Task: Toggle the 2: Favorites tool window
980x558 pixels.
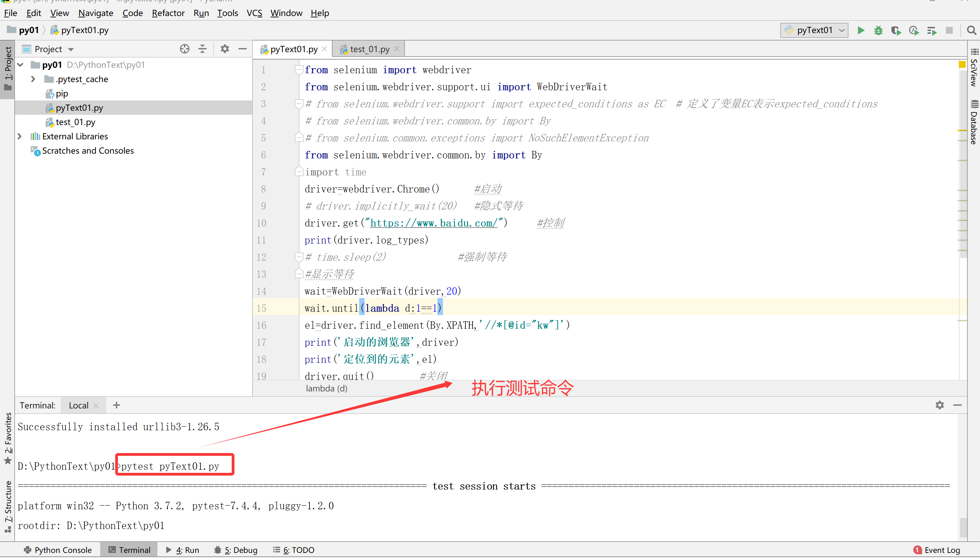Action: [7, 439]
